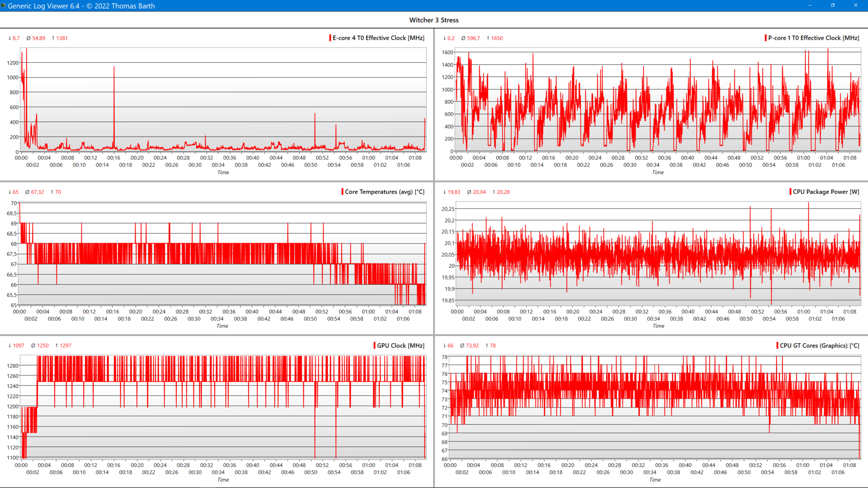This screenshot has width=868, height=488.
Task: Restore down the log viewer window
Action: click(832, 5)
